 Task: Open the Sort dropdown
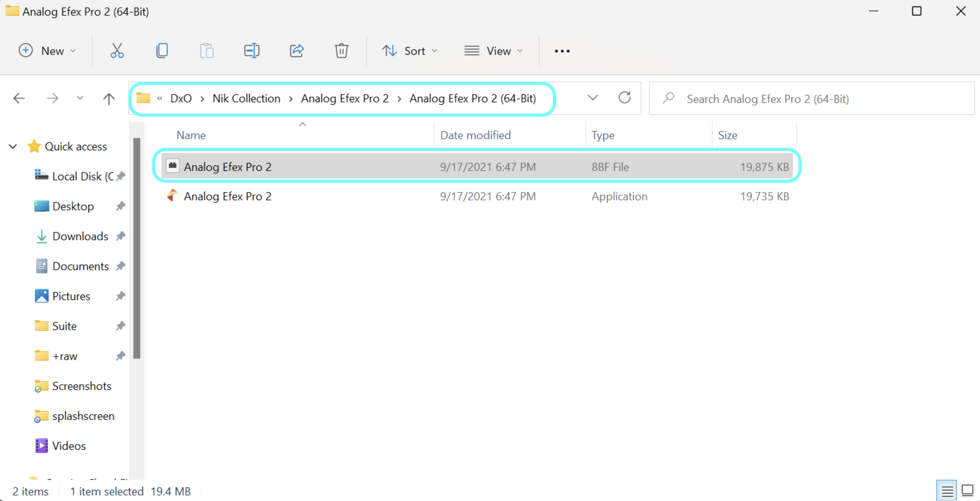point(410,51)
